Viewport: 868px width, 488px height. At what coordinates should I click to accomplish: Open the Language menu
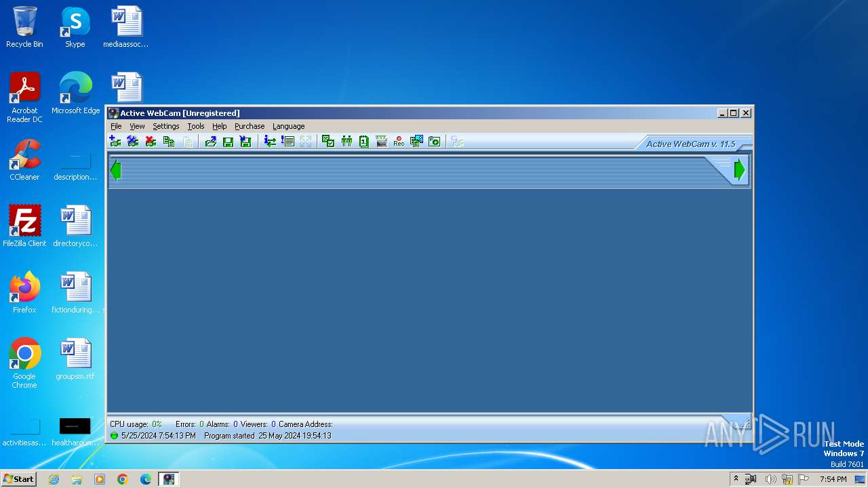[x=289, y=126]
